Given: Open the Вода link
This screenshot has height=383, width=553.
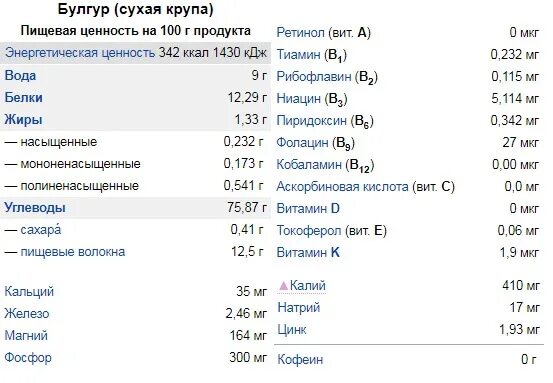Looking at the screenshot, I should [20, 76].
